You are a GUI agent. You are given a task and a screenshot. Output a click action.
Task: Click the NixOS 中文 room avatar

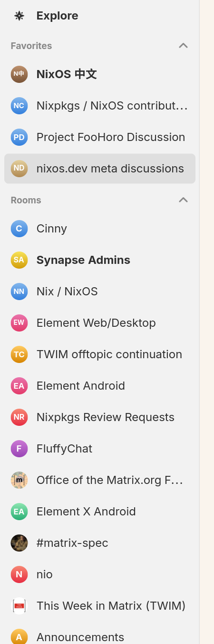19,74
